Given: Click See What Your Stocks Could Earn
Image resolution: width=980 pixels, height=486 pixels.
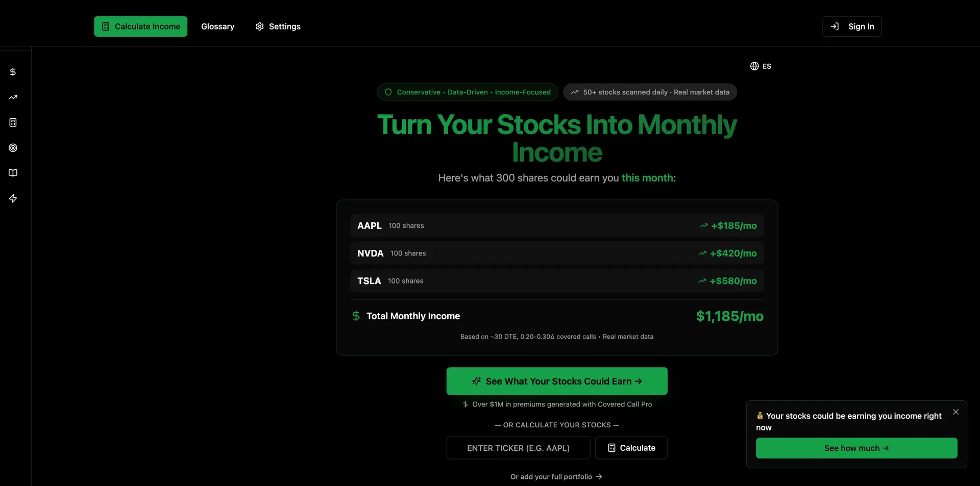Looking at the screenshot, I should point(557,381).
